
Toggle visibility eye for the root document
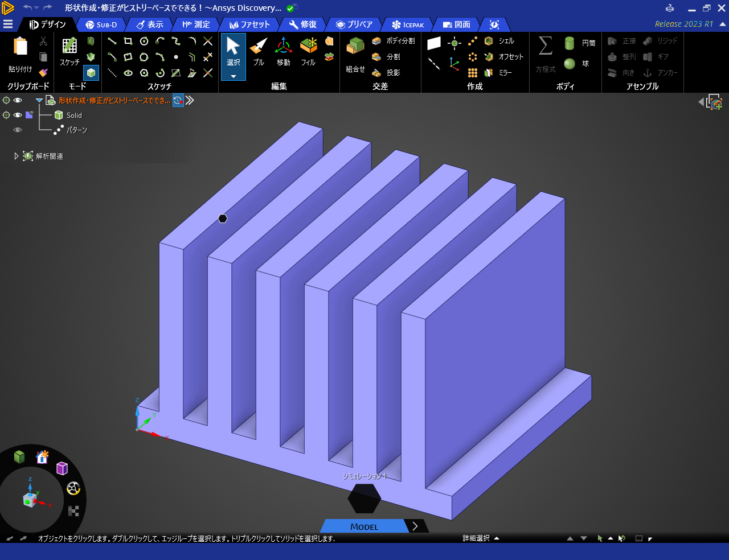(x=18, y=100)
